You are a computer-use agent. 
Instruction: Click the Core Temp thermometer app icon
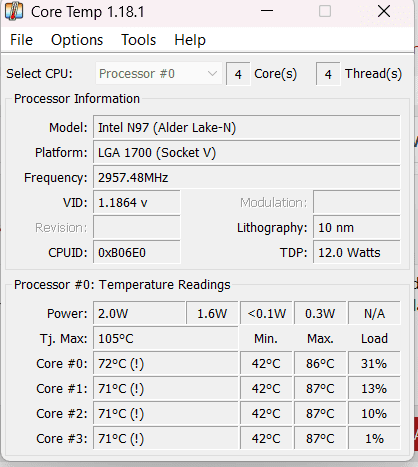click(x=14, y=11)
